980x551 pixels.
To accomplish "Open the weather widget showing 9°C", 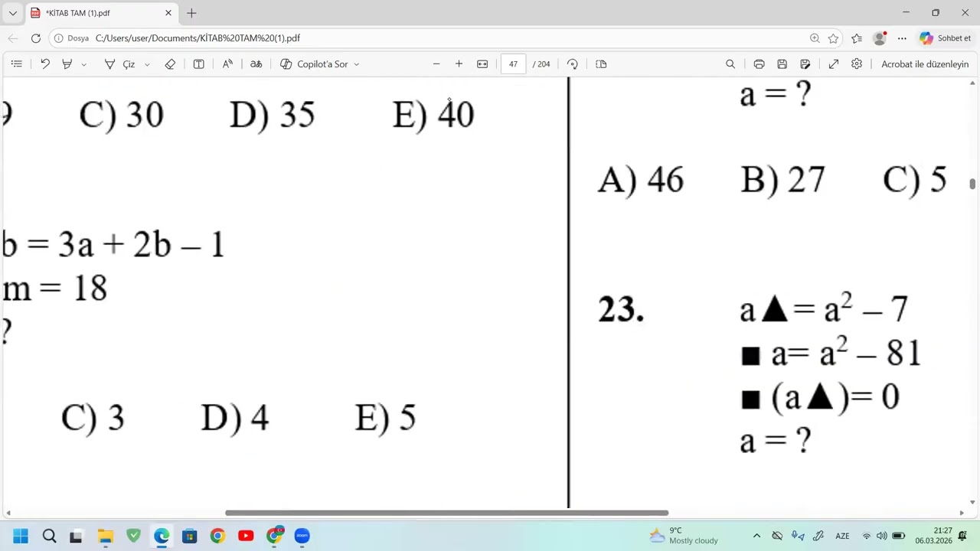I will click(x=684, y=536).
